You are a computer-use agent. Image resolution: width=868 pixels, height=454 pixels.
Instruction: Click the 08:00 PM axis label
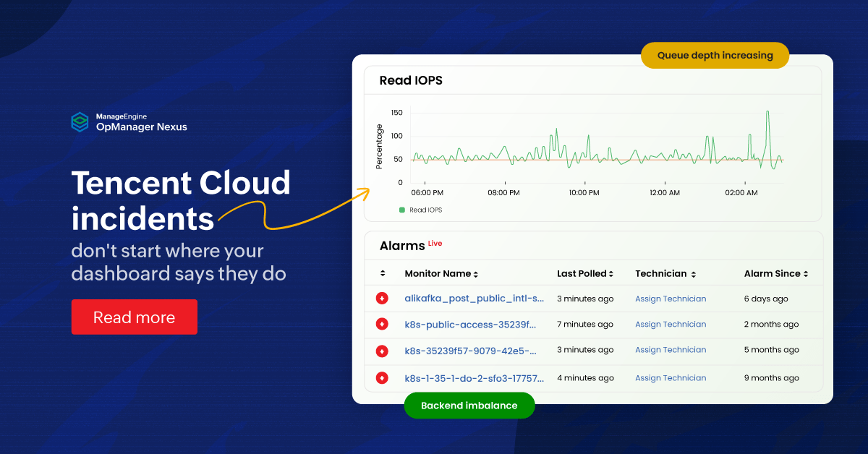504,193
